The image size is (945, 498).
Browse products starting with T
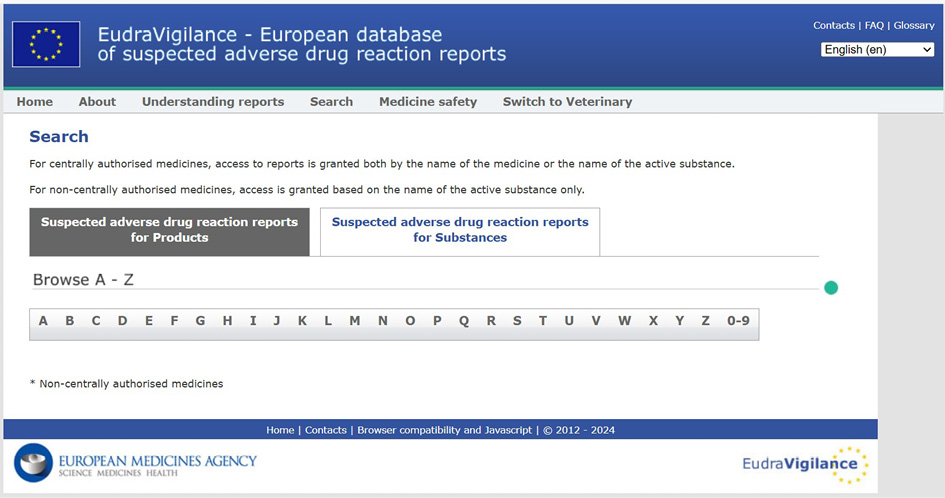coord(543,321)
